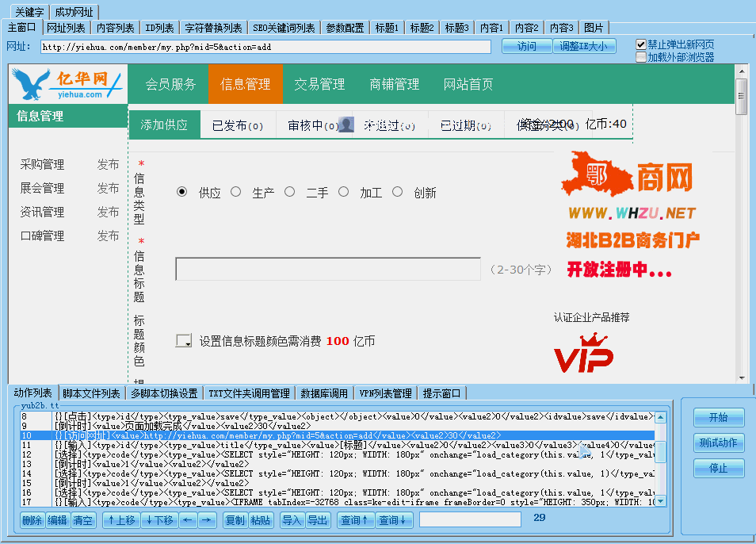756x544 pixels.
Task: Click the 开始 button
Action: (719, 417)
